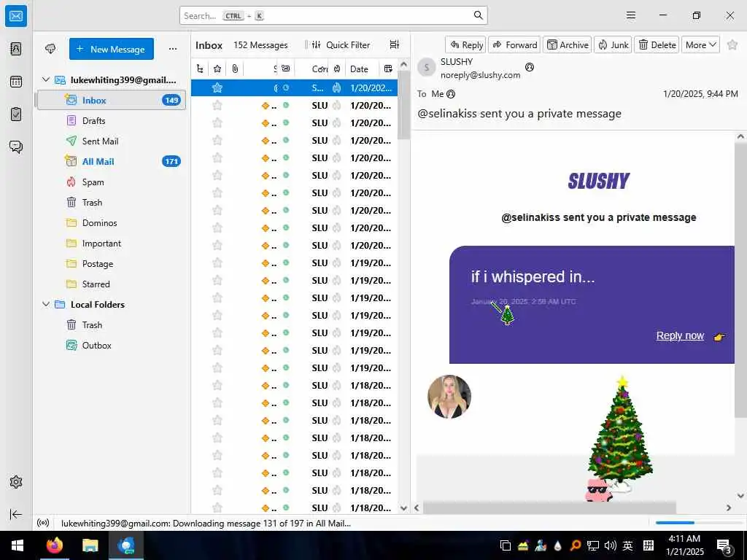Viewport: 747px width, 560px height.
Task: Toggle the Quick Filter bar
Action: tap(341, 44)
